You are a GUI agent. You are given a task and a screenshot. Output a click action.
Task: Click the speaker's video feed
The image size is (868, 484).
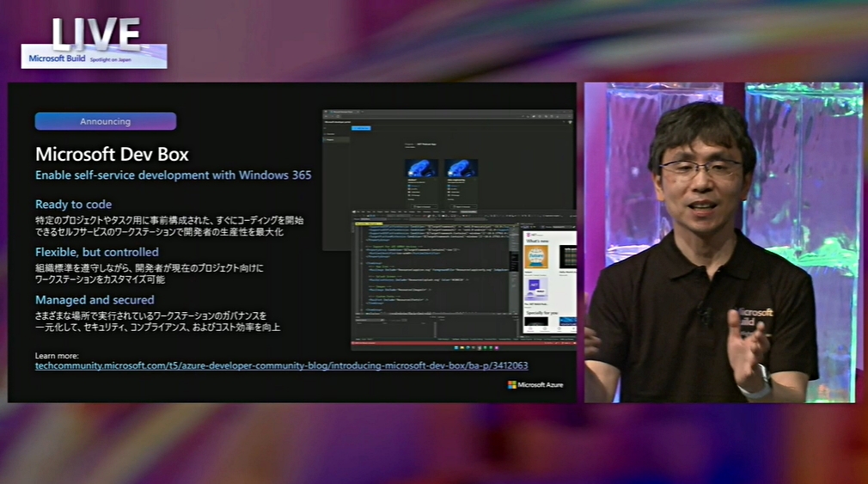tap(724, 242)
